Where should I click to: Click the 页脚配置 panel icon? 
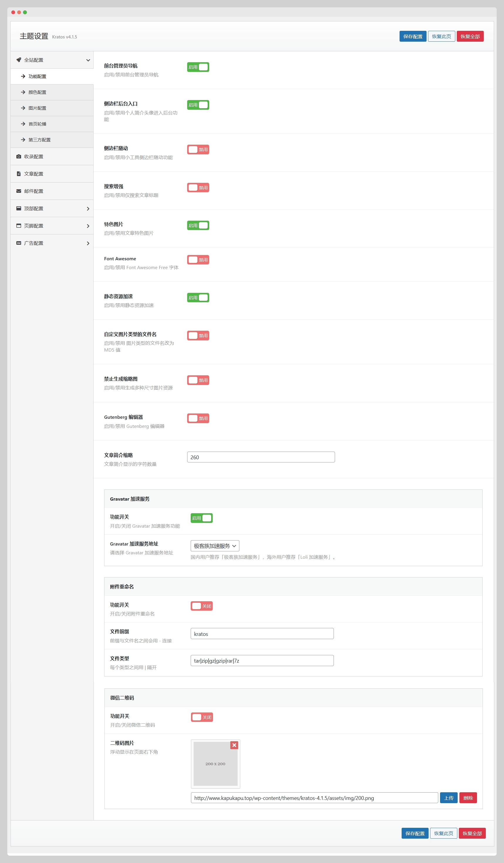pos(19,226)
